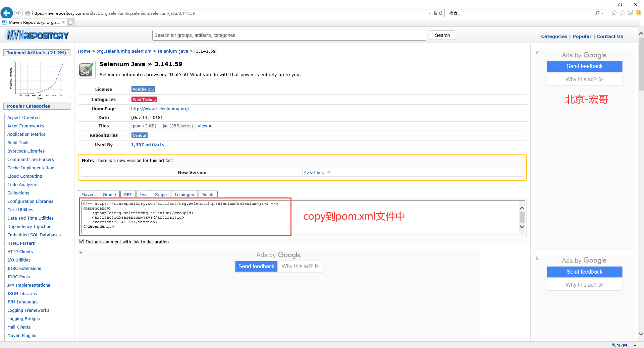Image resolution: width=644 pixels, height=348 pixels.
Task: Open address bar history dropdown arrow
Action: tap(430, 13)
